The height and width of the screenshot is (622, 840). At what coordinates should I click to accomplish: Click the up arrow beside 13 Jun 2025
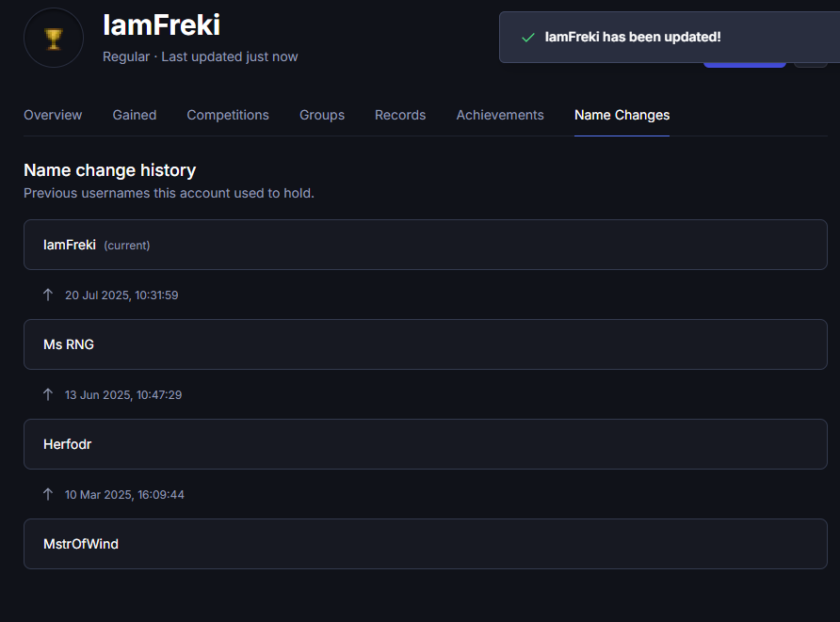48,394
